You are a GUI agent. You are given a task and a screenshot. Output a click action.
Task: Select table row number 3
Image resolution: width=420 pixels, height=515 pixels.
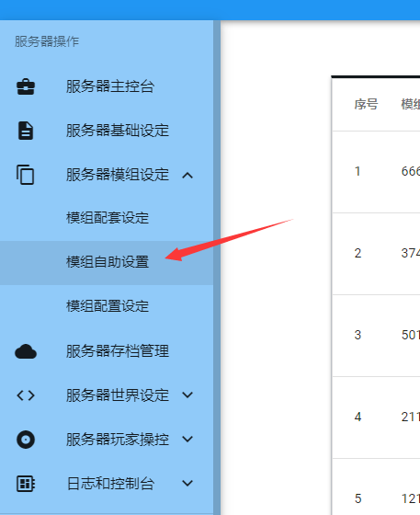tap(376, 336)
